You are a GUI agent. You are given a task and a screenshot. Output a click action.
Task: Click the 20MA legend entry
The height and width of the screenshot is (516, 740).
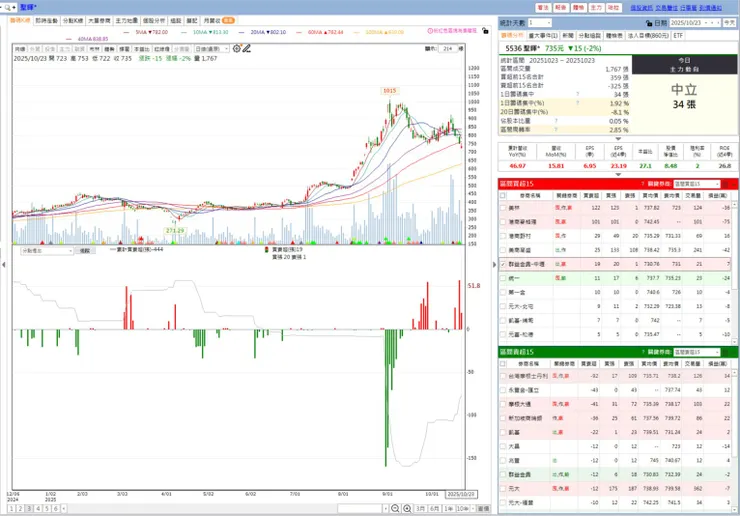click(x=262, y=32)
